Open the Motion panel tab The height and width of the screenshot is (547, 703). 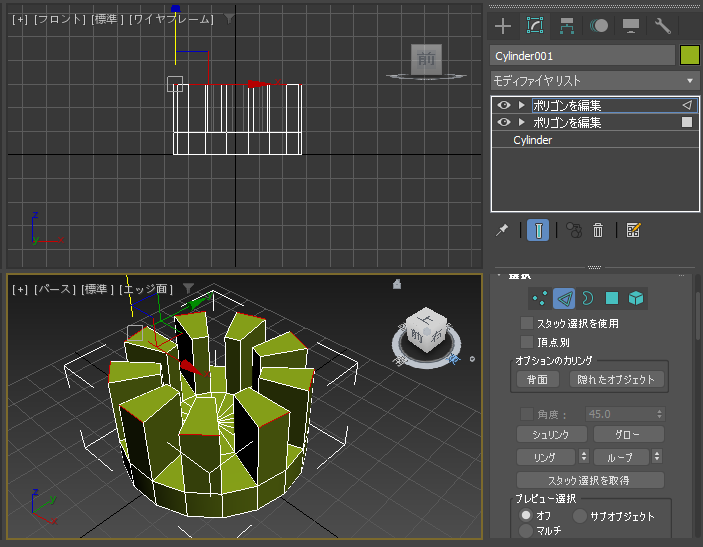(x=599, y=26)
